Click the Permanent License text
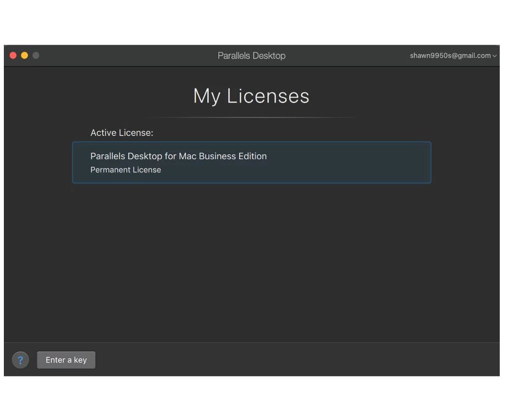Image resolution: width=508 pixels, height=420 pixels. click(x=126, y=170)
